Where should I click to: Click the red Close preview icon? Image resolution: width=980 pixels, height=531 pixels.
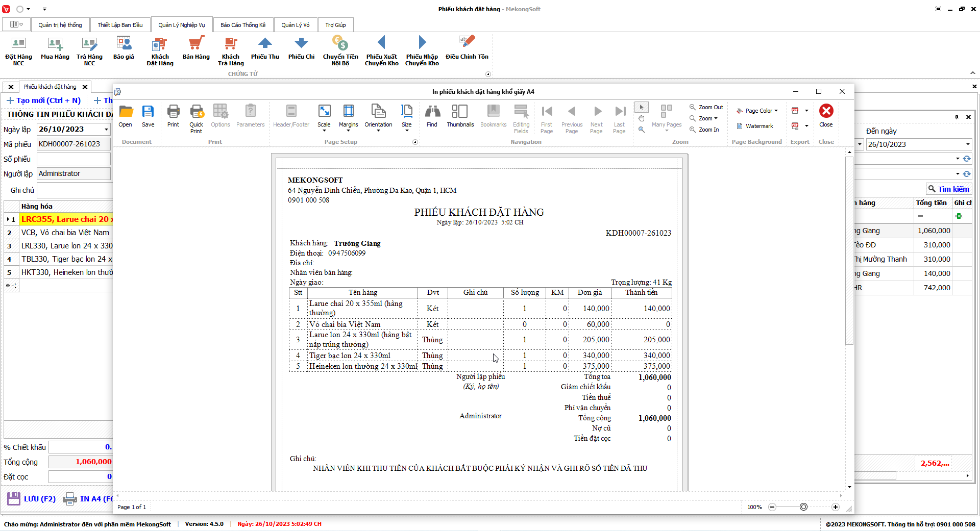coord(826,111)
